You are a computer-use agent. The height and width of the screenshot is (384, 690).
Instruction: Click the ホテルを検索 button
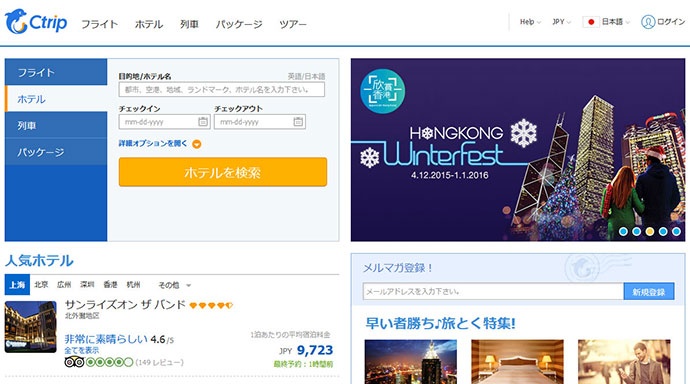point(223,172)
